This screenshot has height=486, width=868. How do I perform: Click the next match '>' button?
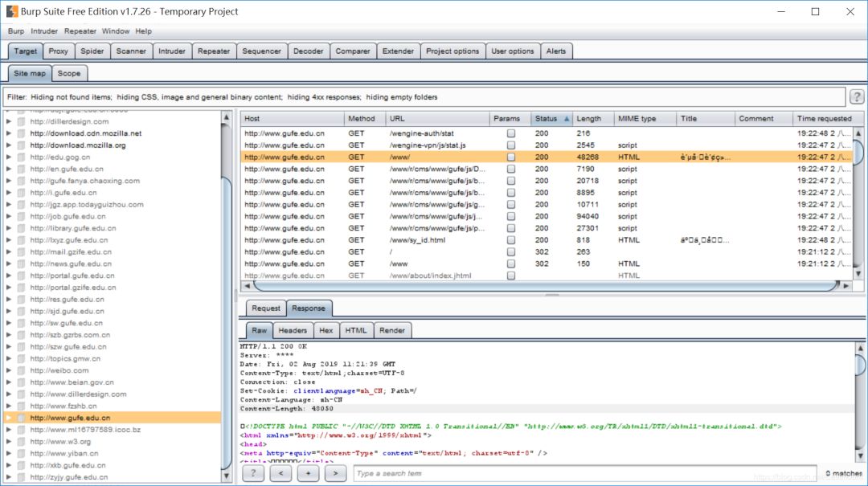coord(335,473)
